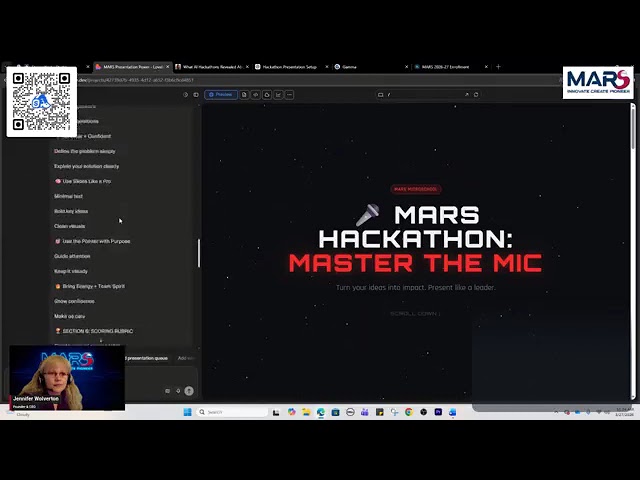Click 'Bold key ideas' in the chat

[71, 211]
